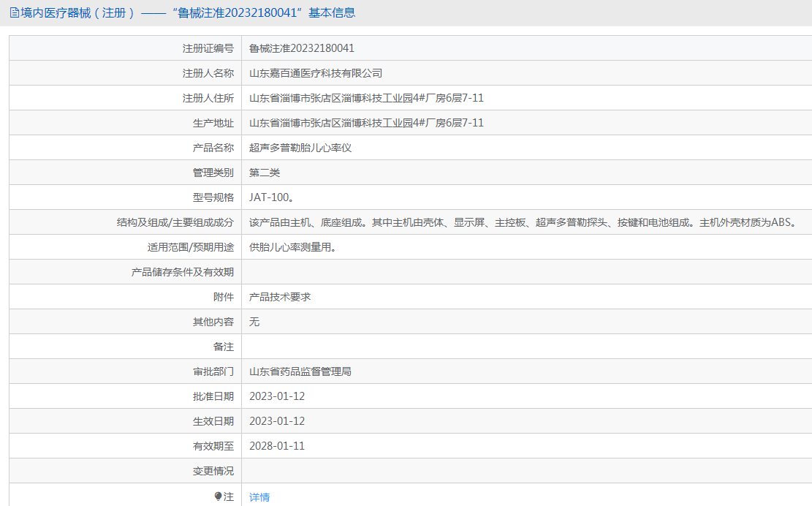Select the 批准日期 value 2023-01-12
Viewport: 812px width, 506px height.
[277, 396]
